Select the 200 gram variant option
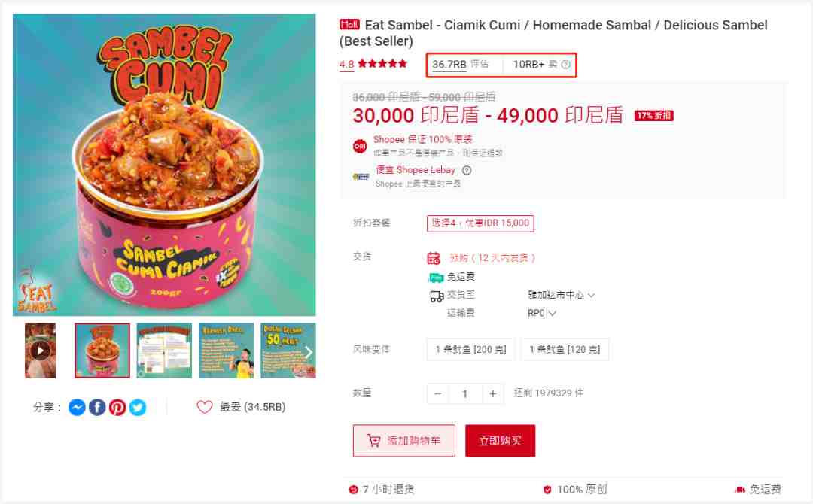 coord(470,349)
